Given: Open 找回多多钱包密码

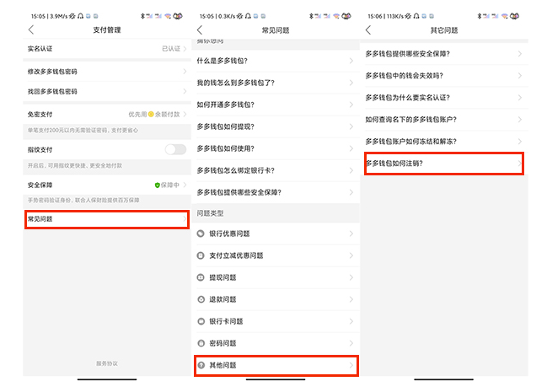Looking at the screenshot, I should pyautogui.click(x=107, y=91).
